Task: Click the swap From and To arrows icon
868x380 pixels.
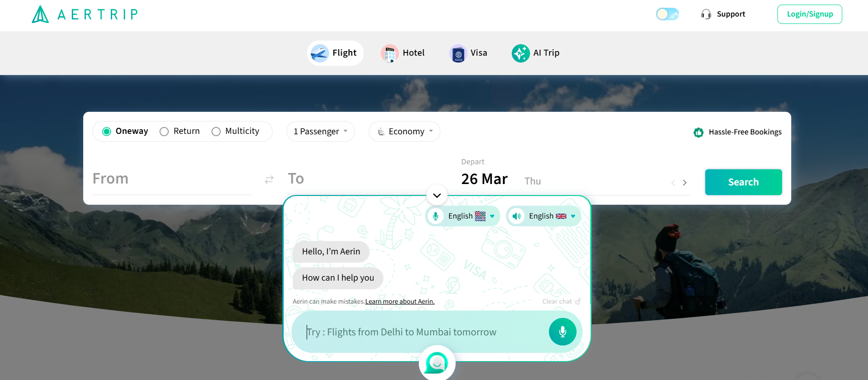Action: point(269,179)
